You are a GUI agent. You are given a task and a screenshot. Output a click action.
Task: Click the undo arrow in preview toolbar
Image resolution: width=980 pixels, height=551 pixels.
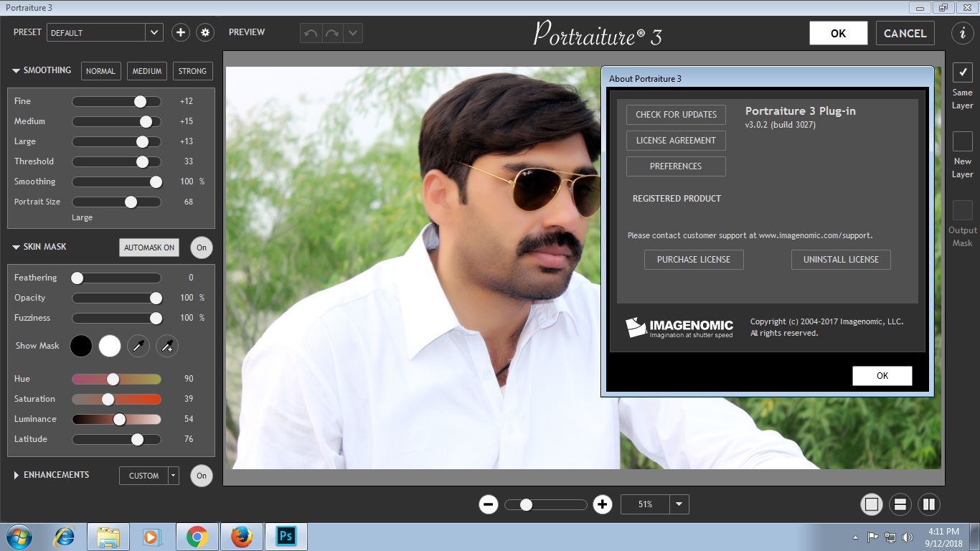click(311, 33)
